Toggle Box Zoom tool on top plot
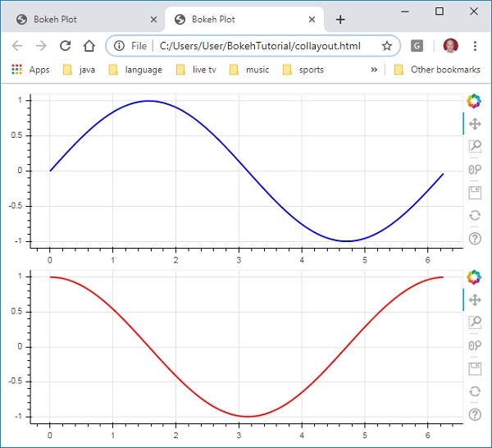This screenshot has height=448, width=492. coord(474,147)
